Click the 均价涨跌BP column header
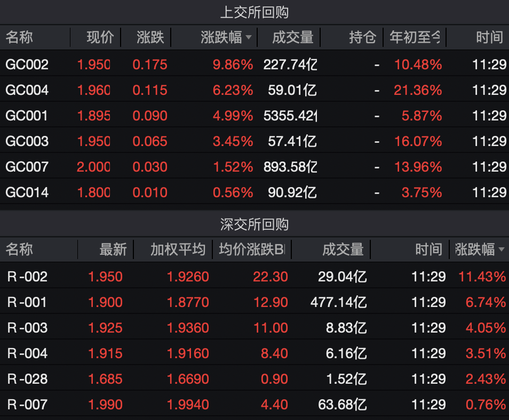Viewport: 509px width, 420px height. [x=251, y=249]
